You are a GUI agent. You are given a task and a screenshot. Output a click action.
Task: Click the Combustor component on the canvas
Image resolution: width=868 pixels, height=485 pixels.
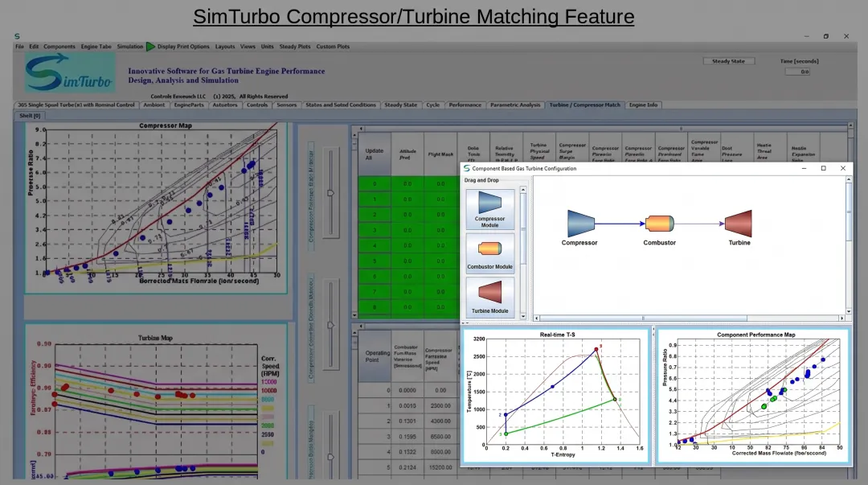tap(659, 224)
